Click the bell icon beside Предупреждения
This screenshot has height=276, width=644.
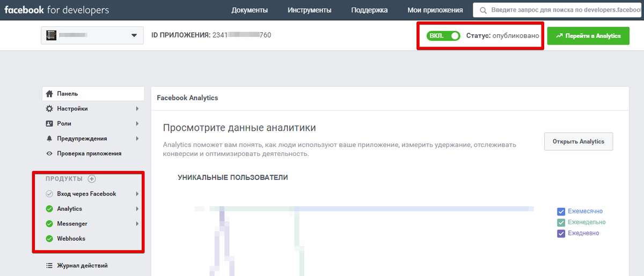click(49, 138)
